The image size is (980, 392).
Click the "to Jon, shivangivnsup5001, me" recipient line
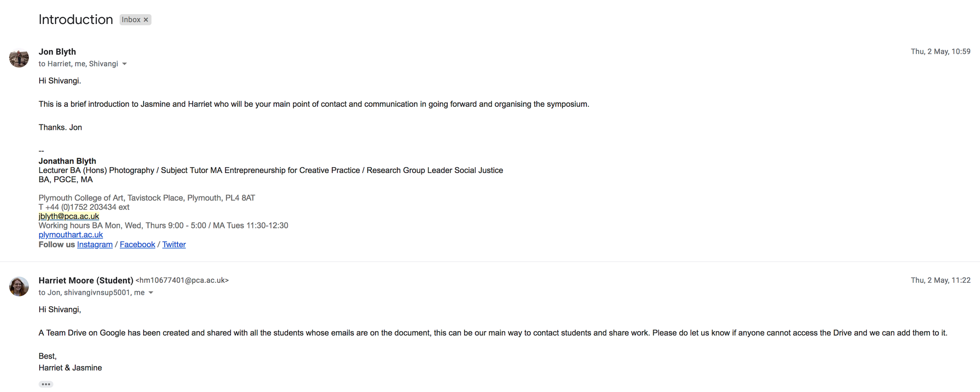(x=92, y=293)
